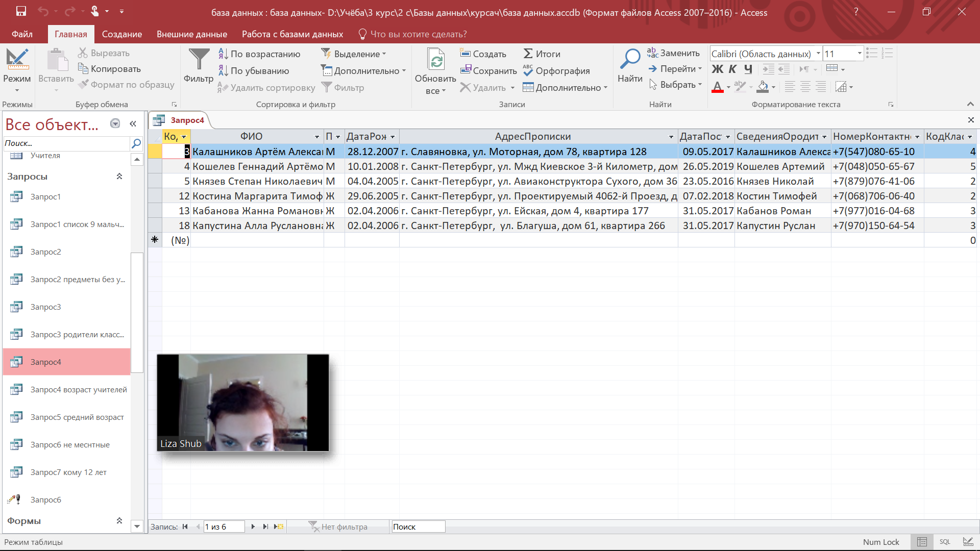980x551 pixels.
Task: Click the Save icon in quick access toolbar
Action: [21, 11]
